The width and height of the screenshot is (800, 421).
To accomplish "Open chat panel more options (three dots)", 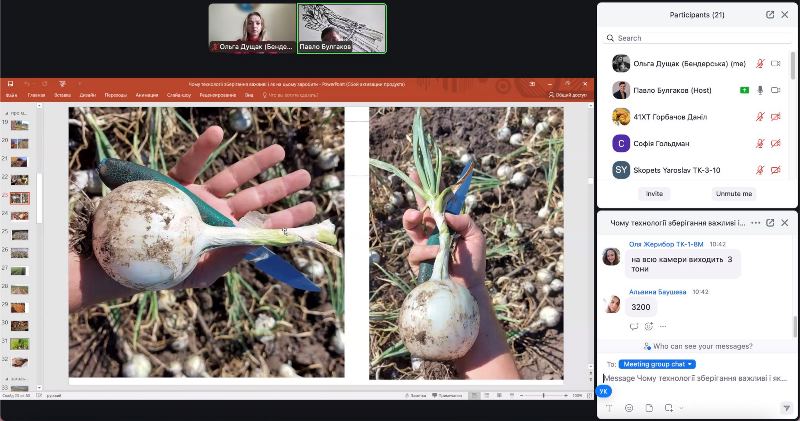I will tap(756, 223).
